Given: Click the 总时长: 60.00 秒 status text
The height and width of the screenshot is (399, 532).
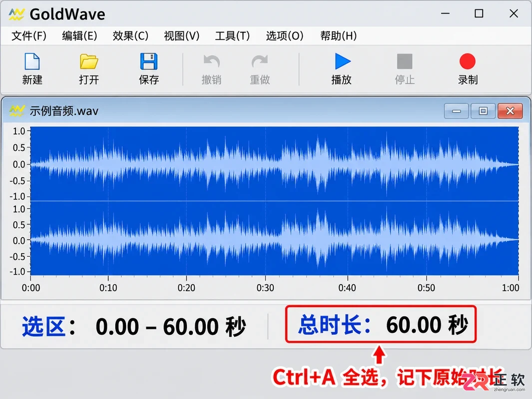Looking at the screenshot, I should click(383, 325).
